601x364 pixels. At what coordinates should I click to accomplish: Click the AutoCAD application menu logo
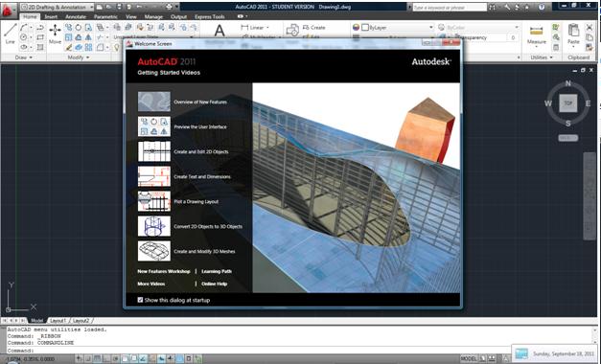(8, 10)
